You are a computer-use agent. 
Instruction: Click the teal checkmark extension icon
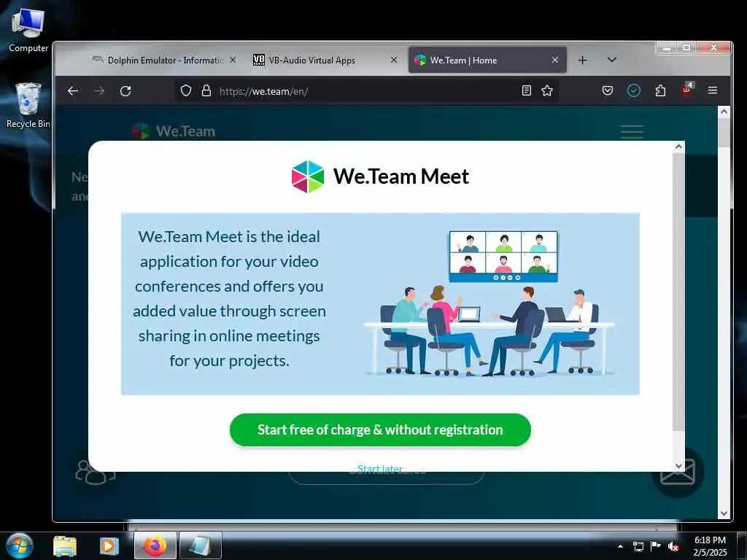(634, 90)
